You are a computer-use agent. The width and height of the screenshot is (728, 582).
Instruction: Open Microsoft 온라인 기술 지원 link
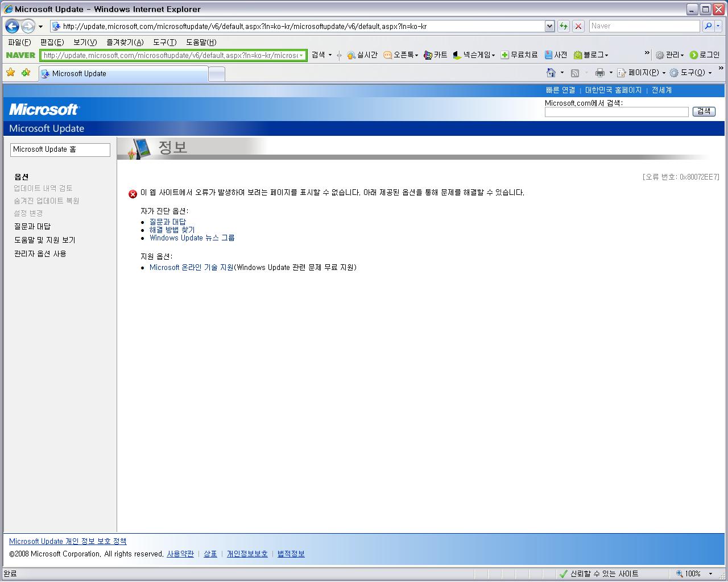(x=192, y=267)
